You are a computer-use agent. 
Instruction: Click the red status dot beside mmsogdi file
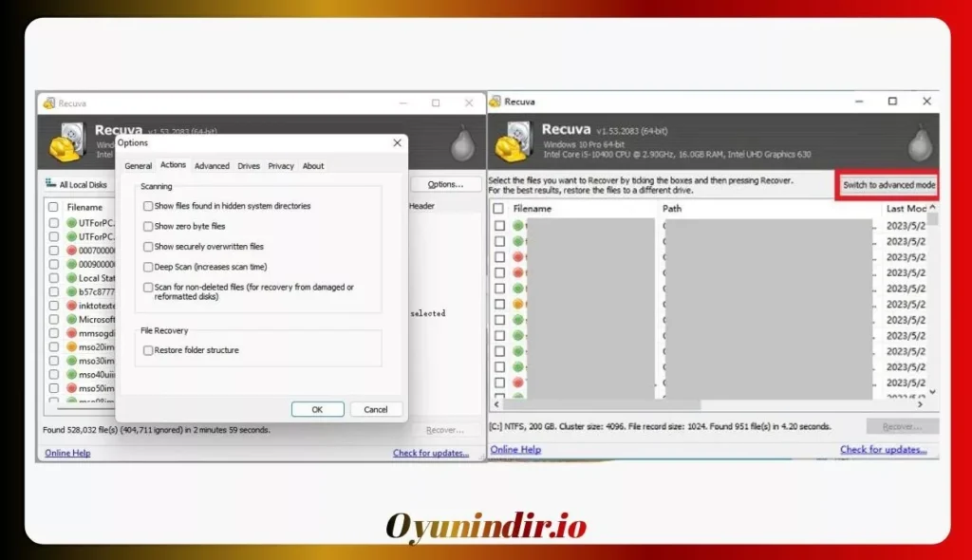72,333
